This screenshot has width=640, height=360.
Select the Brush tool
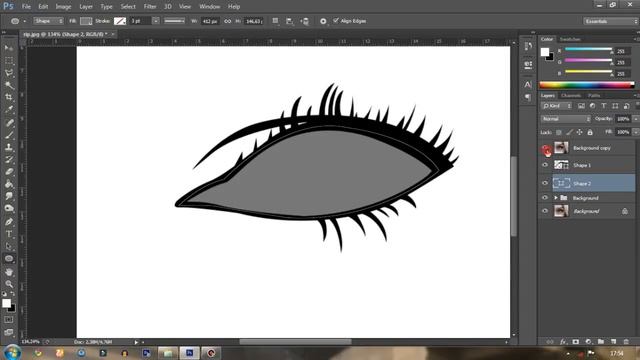[x=9, y=135]
